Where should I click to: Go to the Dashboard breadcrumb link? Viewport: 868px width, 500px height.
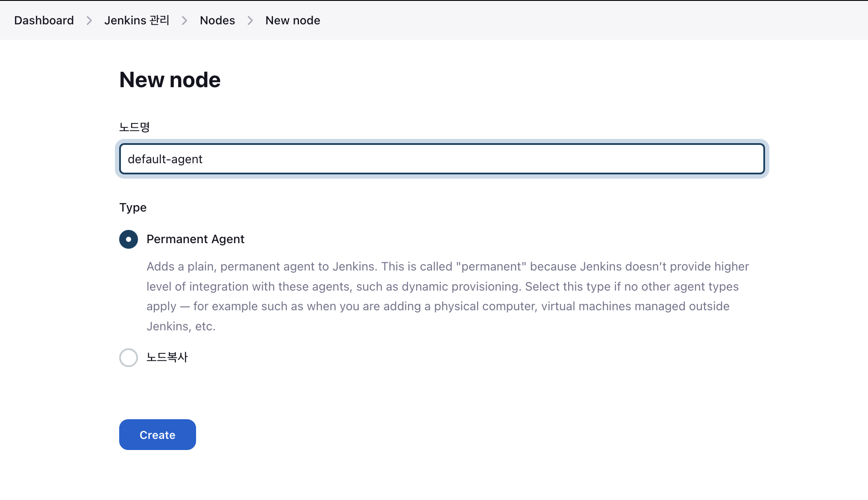44,21
